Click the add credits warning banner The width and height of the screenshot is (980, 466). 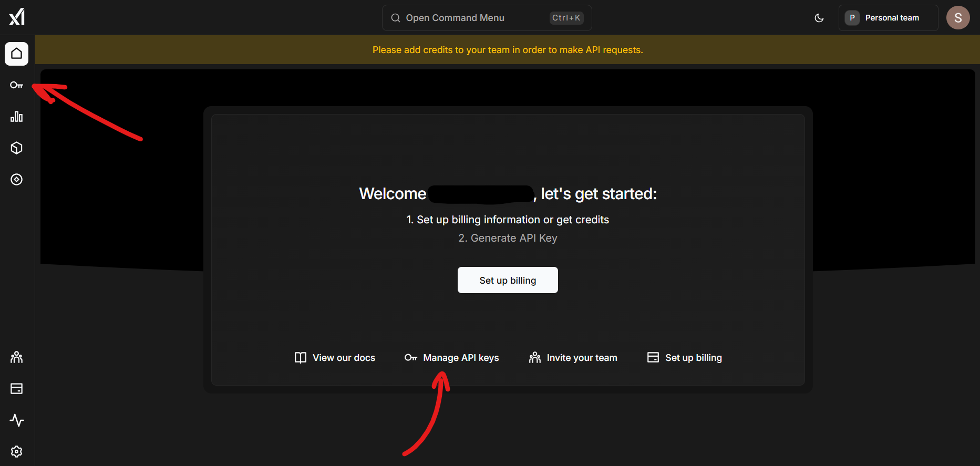(x=508, y=50)
